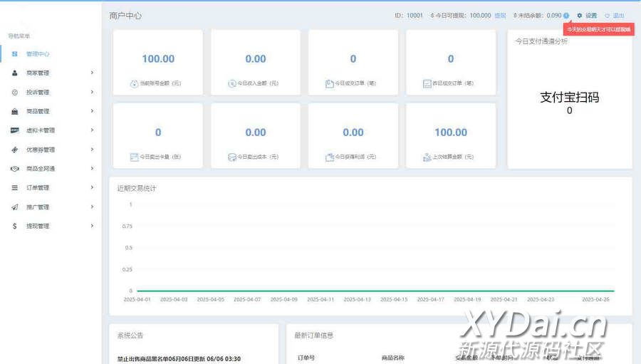The height and width of the screenshot is (364, 641).
Task: Expand the 商家管理 chevron
Action: coord(92,73)
